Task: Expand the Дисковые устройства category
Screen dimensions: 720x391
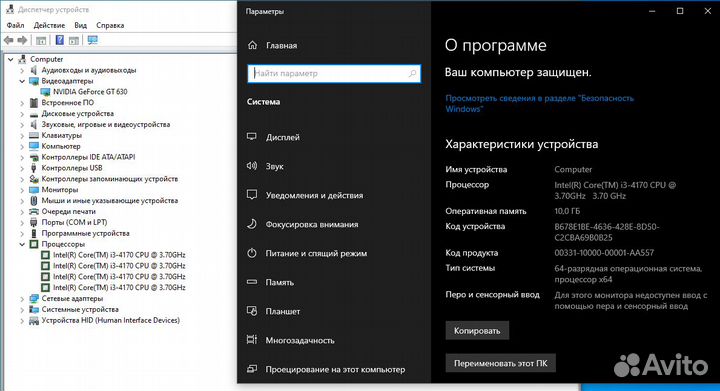Action: (22, 114)
